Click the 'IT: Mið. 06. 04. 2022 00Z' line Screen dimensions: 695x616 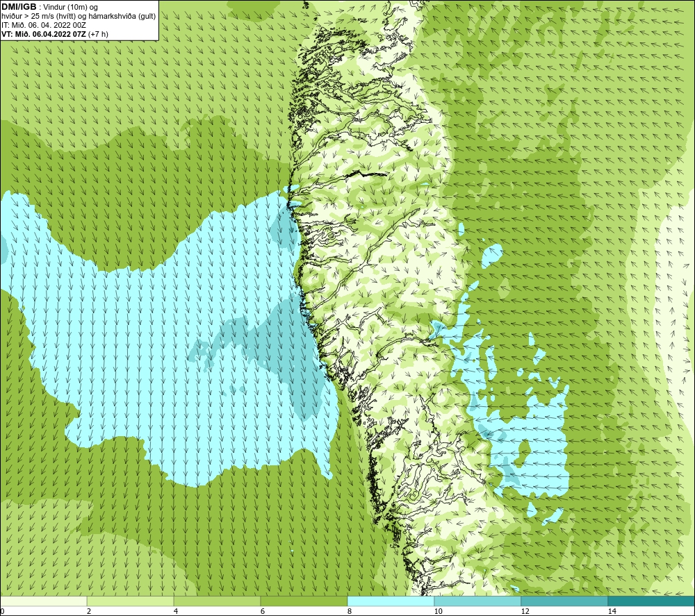pyautogui.click(x=43, y=25)
